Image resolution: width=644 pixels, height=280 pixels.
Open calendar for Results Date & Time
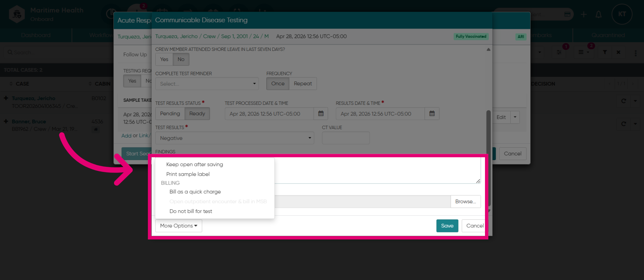coord(432,114)
